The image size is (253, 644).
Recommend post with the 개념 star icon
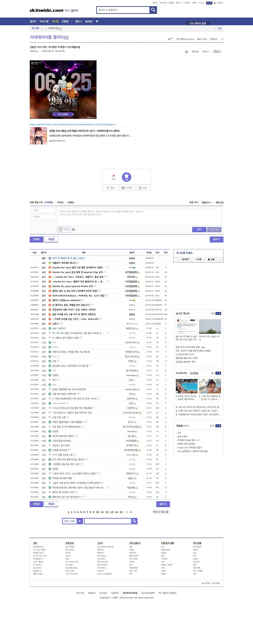click(127, 177)
